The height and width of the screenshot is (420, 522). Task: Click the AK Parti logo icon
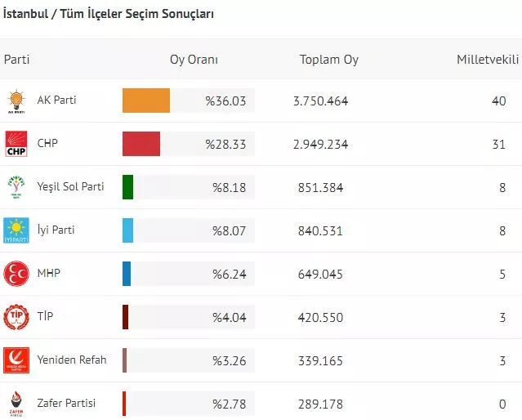coord(16,101)
